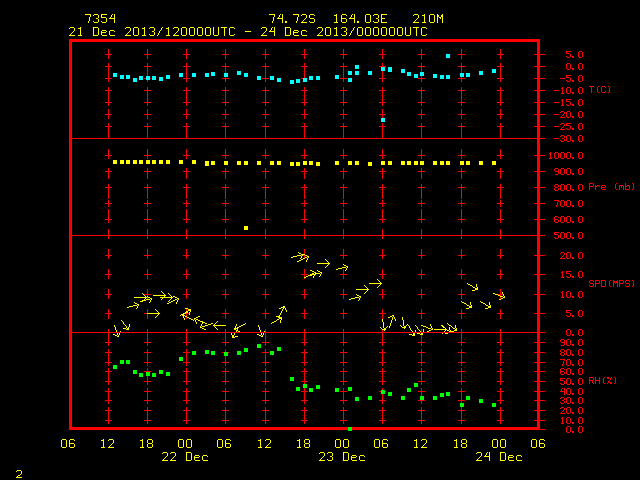Click the 1000.0 pressure scale value
The image size is (640, 480).
coord(566,156)
